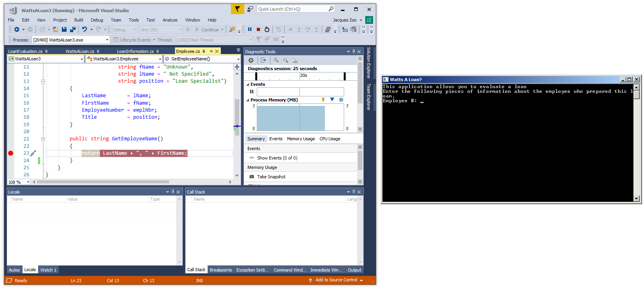Pause the Events track in Diagnostic Tools
The image size is (644, 288).
click(252, 92)
